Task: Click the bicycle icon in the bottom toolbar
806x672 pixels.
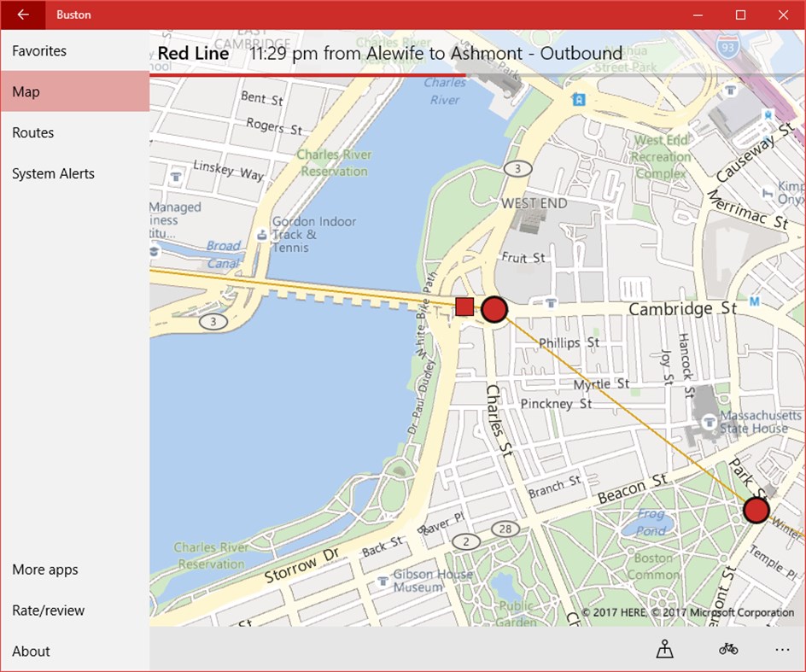Action: (727, 649)
